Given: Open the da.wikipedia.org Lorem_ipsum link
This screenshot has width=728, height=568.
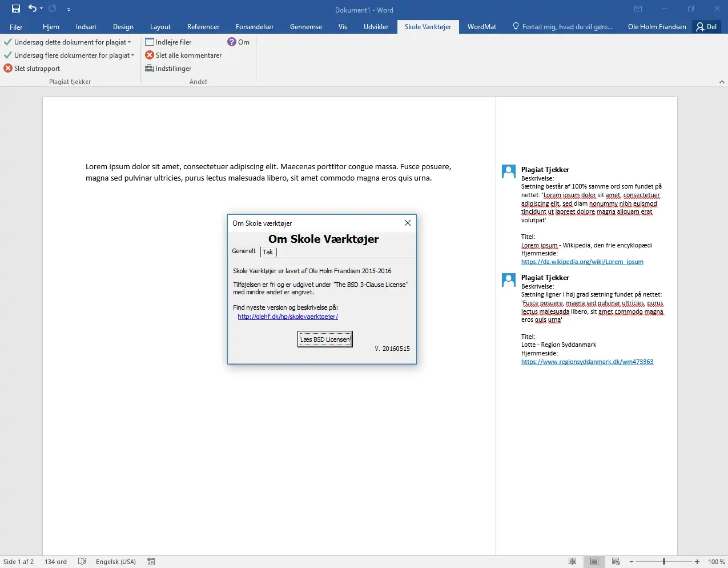Looking at the screenshot, I should [582, 262].
